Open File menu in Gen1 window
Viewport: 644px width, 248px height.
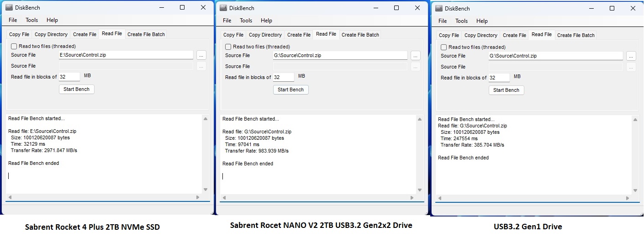443,21
